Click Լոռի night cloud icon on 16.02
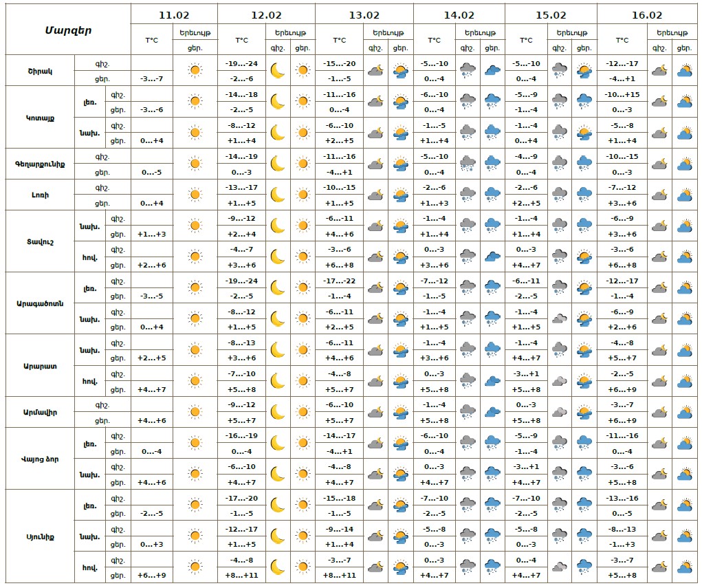The height and width of the screenshot is (588, 702). click(x=659, y=195)
